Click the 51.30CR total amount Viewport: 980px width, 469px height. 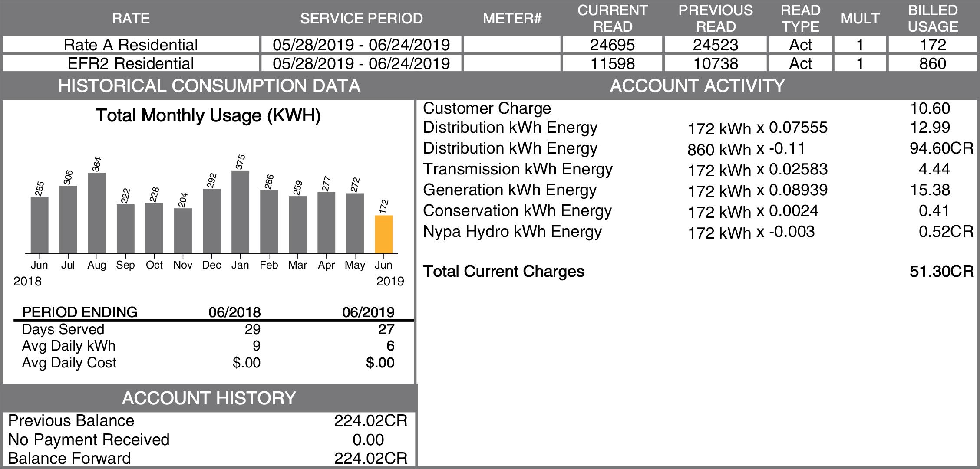(941, 272)
